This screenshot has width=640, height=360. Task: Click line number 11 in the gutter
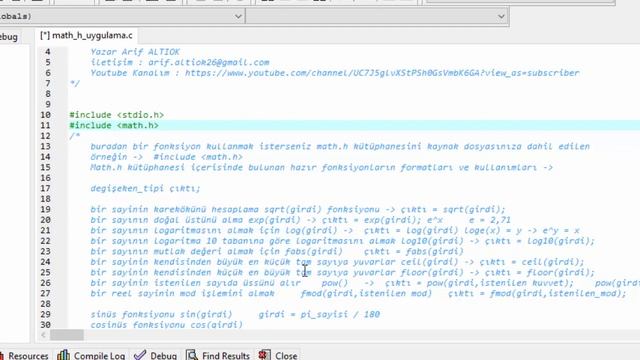tap(46, 125)
